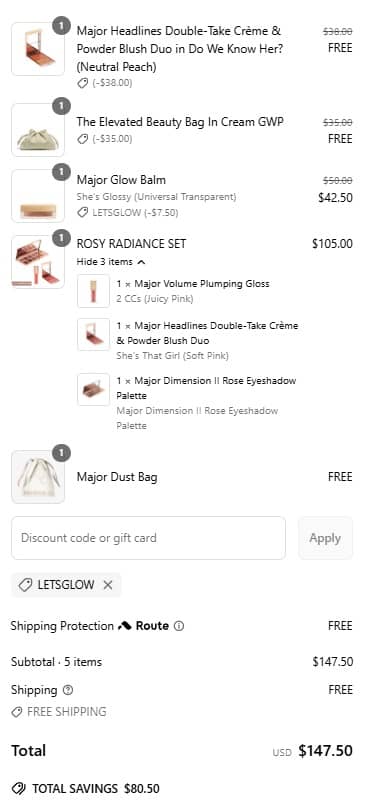Click the Route logo icon
The image size is (376, 810).
point(125,626)
